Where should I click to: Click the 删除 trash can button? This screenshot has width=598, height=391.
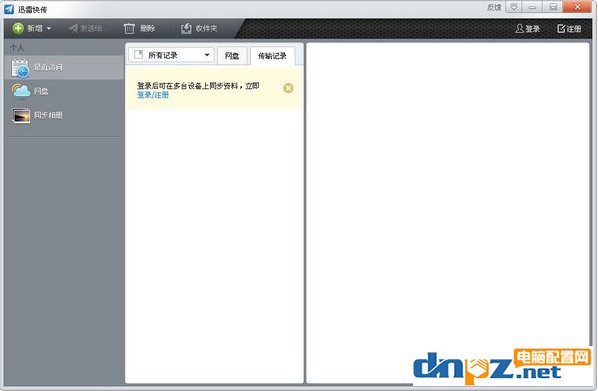pyautogui.click(x=140, y=29)
